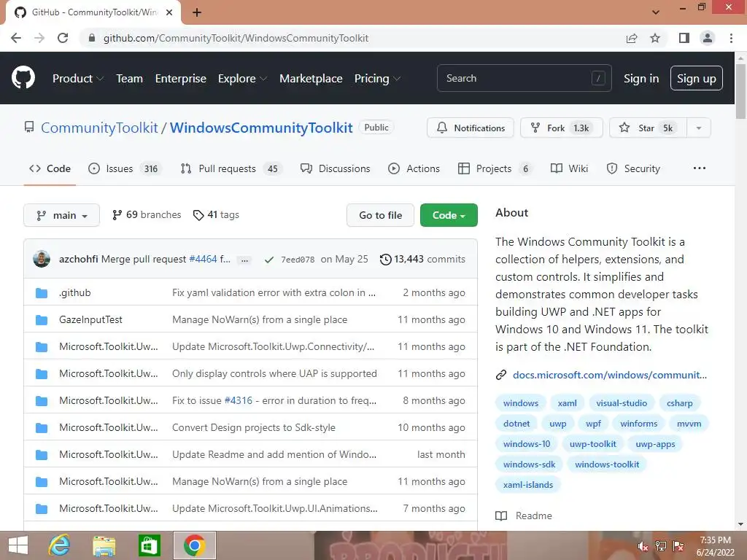Click the share page icon in address bar
Screen dimensions: 747x560
click(x=632, y=38)
